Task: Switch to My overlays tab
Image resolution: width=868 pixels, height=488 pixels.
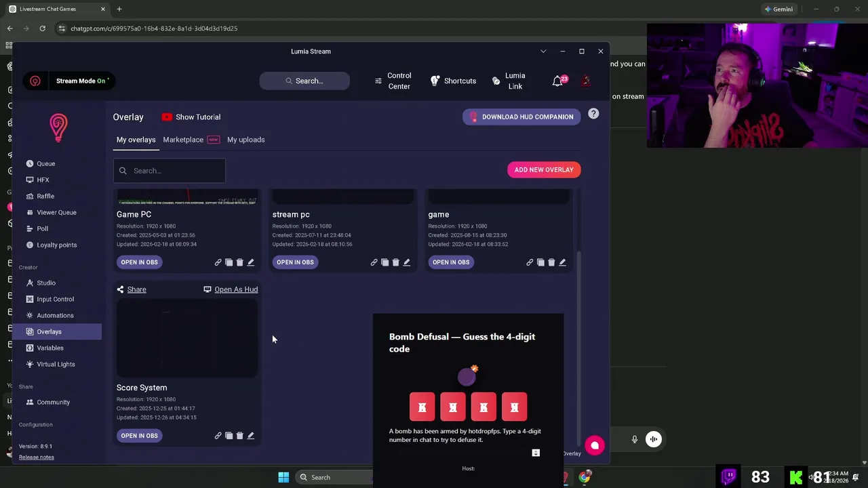Action: tap(136, 140)
